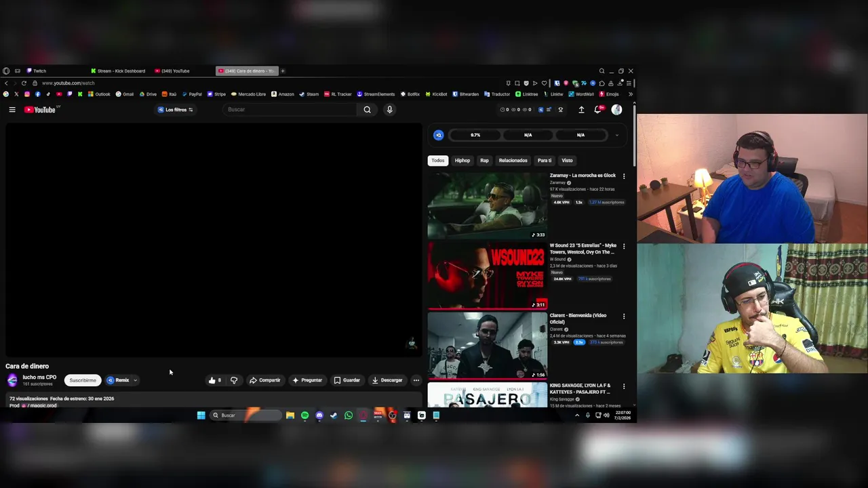The height and width of the screenshot is (488, 868).
Task: Select the Todos filter chip
Action: pyautogui.click(x=438, y=161)
